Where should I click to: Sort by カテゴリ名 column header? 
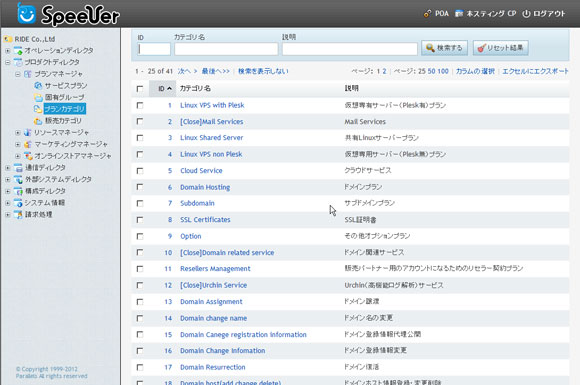point(195,88)
